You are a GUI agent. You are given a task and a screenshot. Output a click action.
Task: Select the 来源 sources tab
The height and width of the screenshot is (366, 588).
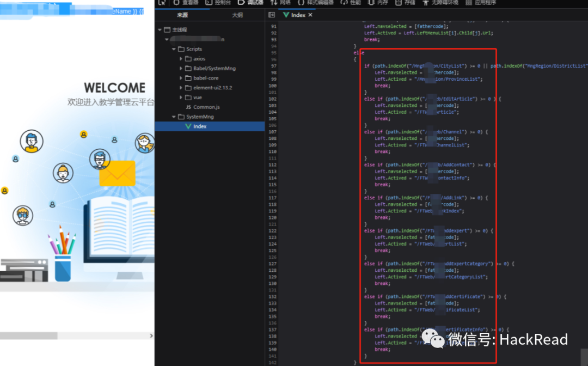pyautogui.click(x=182, y=15)
